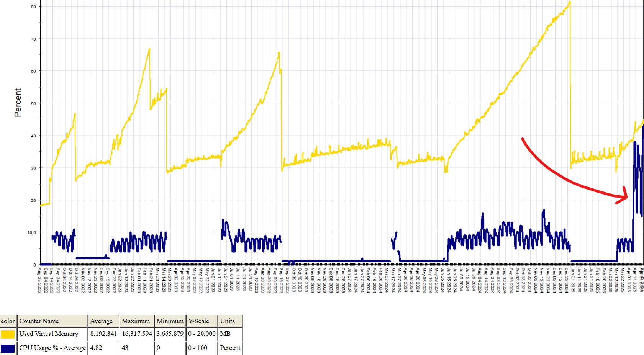Click the 80 label on the y-axis
This screenshot has height=355, width=644.
point(33,7)
